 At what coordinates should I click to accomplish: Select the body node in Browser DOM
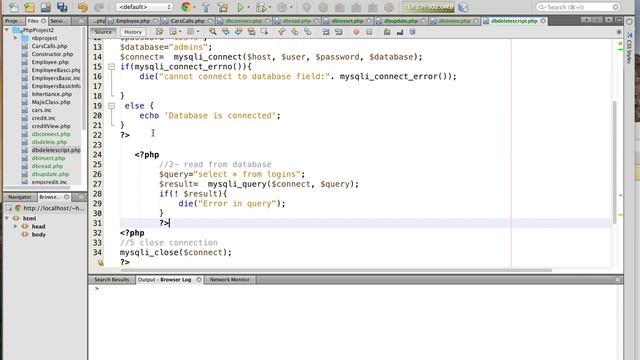[38, 234]
